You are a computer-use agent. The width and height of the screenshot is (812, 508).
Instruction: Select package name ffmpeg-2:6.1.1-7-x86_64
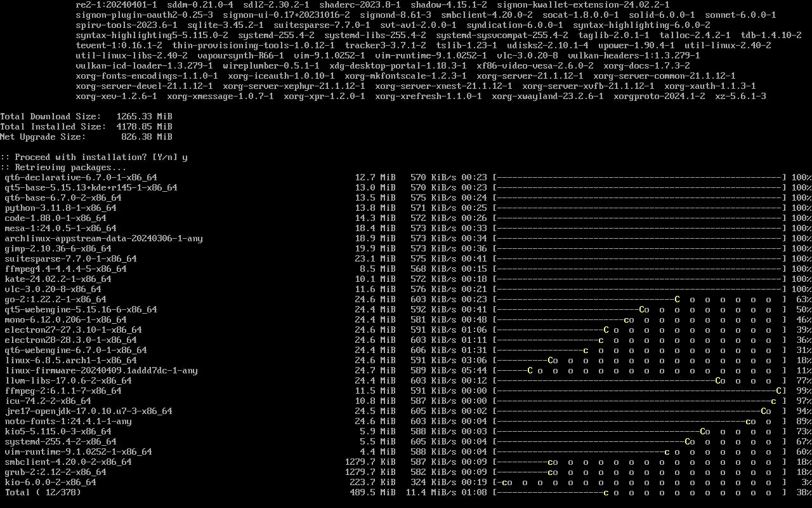[x=63, y=391]
